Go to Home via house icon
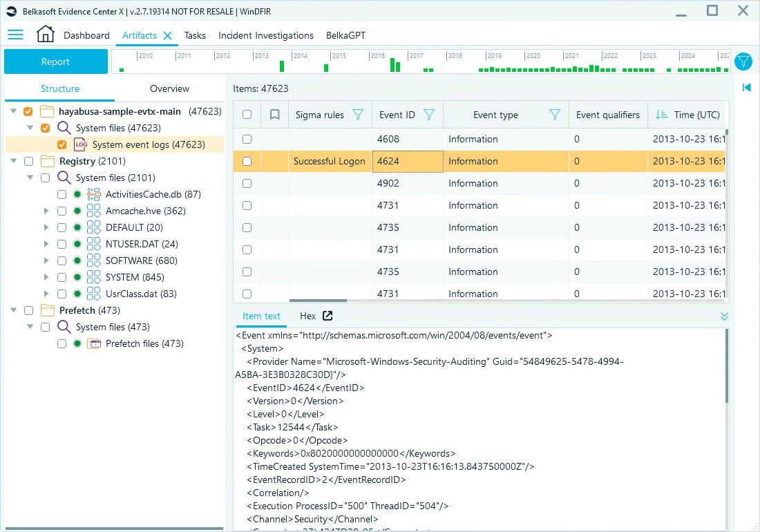Viewport: 760px width, 532px height. 45,34
